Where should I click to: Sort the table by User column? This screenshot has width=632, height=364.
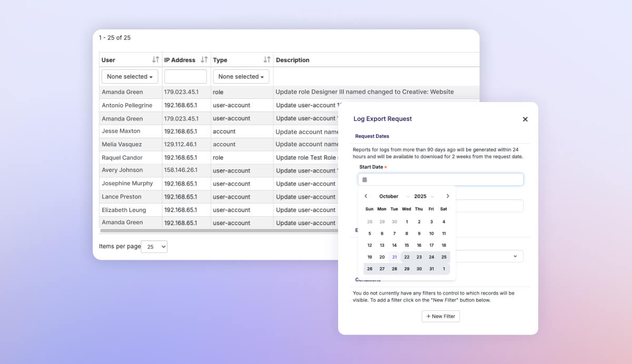coord(155,60)
